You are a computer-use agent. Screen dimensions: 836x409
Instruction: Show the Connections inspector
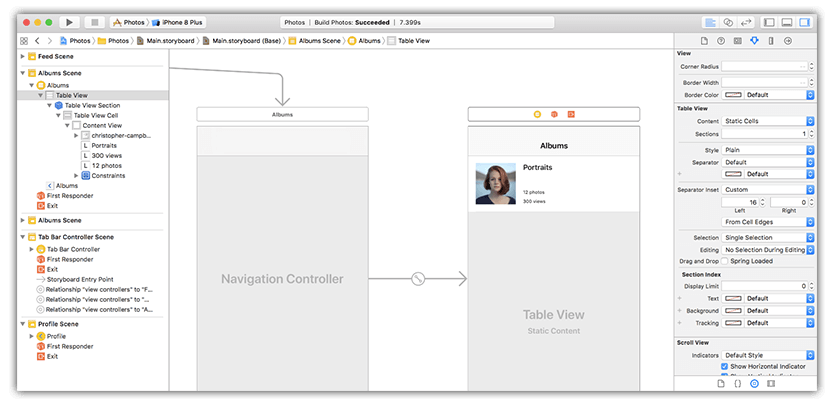tap(787, 40)
